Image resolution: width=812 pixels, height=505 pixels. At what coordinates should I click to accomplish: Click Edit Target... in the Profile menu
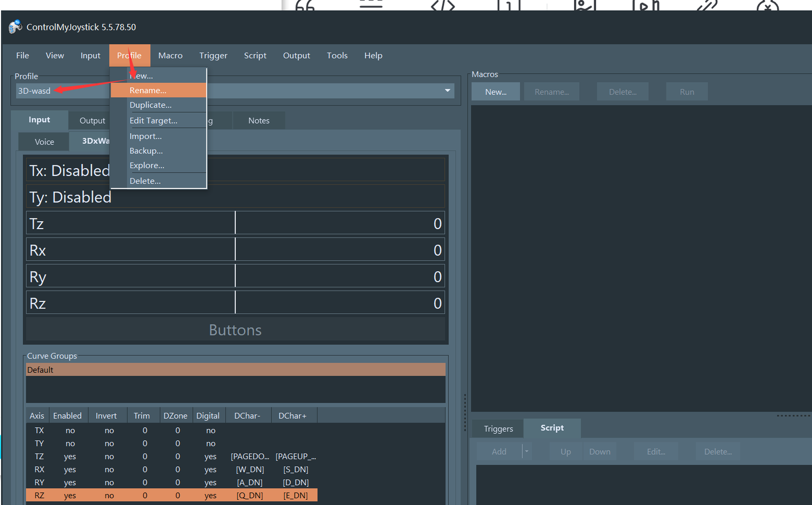tap(153, 120)
